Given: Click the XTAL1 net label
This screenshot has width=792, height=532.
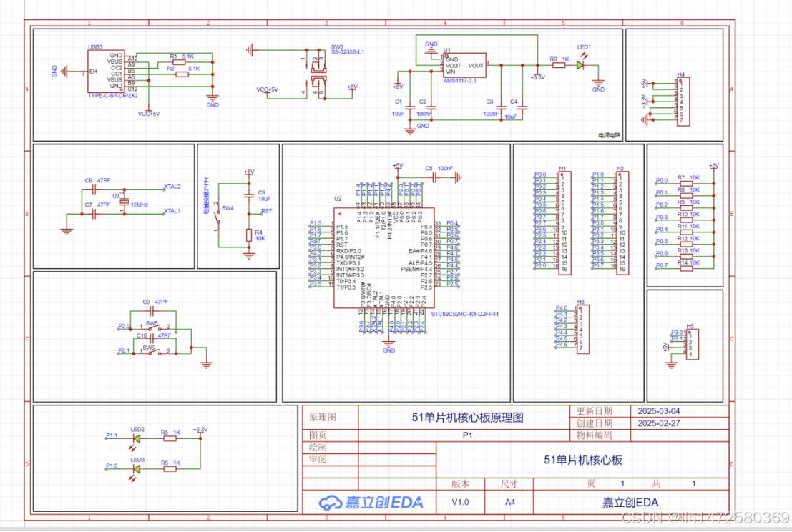Looking at the screenshot, I should tap(172, 211).
